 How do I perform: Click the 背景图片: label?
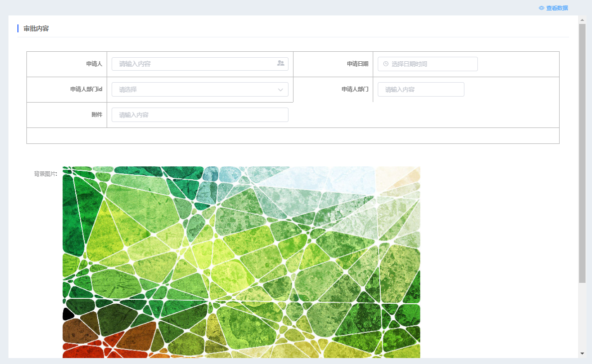pyautogui.click(x=46, y=173)
